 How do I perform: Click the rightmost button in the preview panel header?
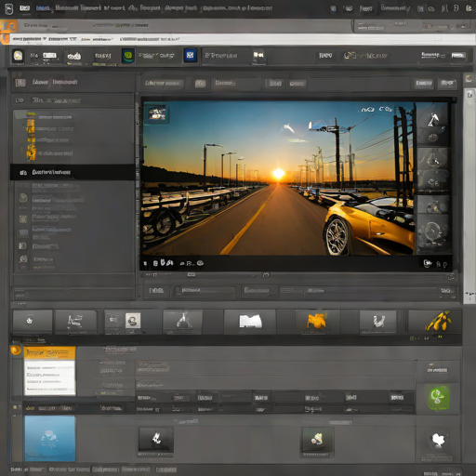coord(447,83)
